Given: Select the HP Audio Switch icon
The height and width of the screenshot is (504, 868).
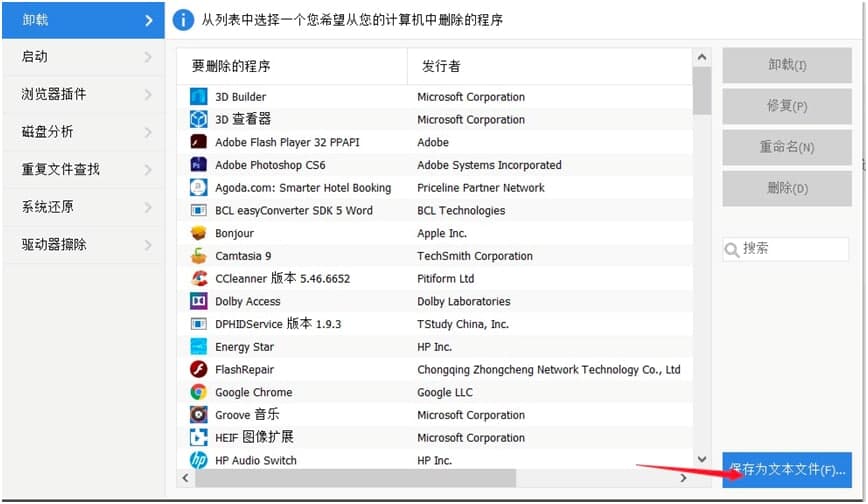Looking at the screenshot, I should (x=198, y=460).
